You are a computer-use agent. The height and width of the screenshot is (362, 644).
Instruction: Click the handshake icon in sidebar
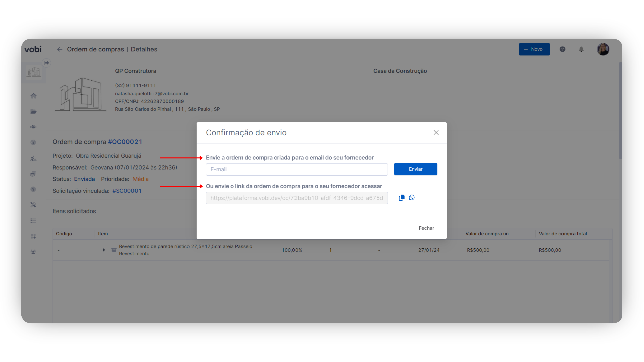pyautogui.click(x=33, y=127)
